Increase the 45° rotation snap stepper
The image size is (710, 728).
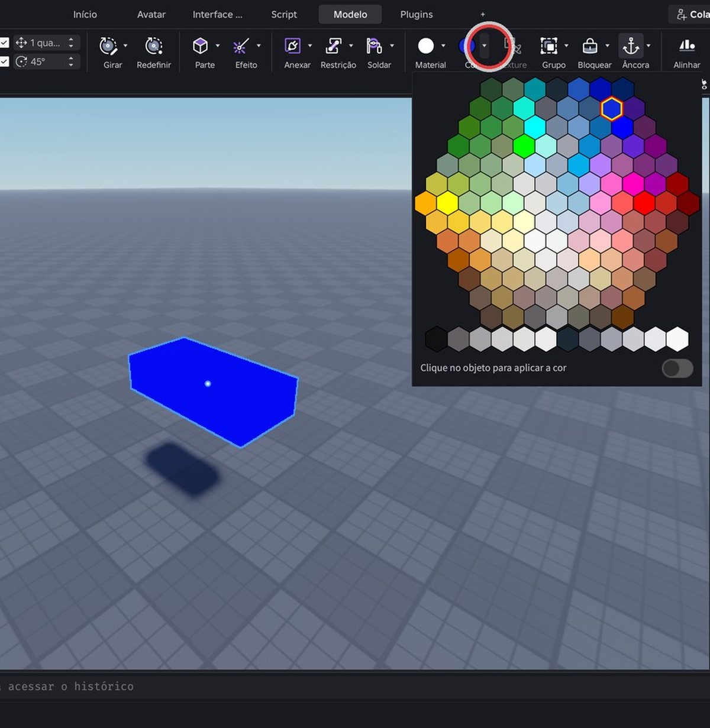(x=71, y=59)
